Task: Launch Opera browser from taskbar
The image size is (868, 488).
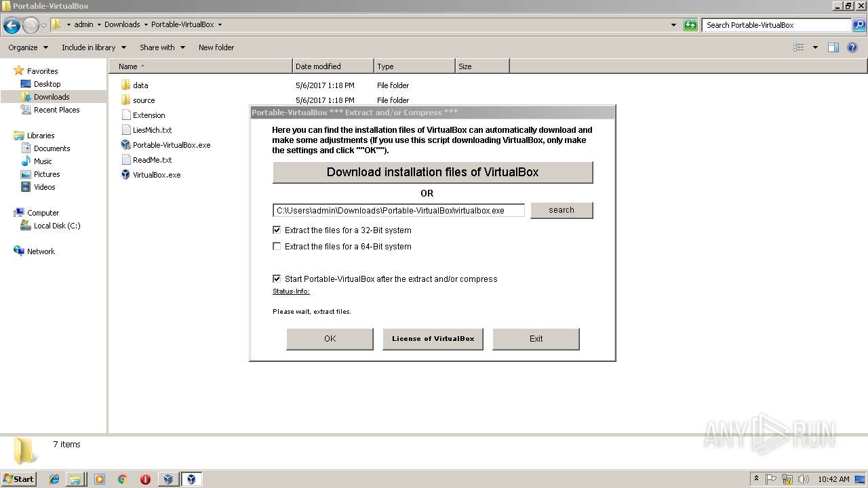Action: [x=145, y=479]
